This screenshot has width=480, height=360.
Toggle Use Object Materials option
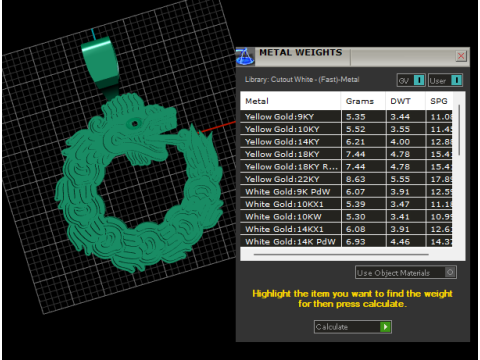point(406,272)
